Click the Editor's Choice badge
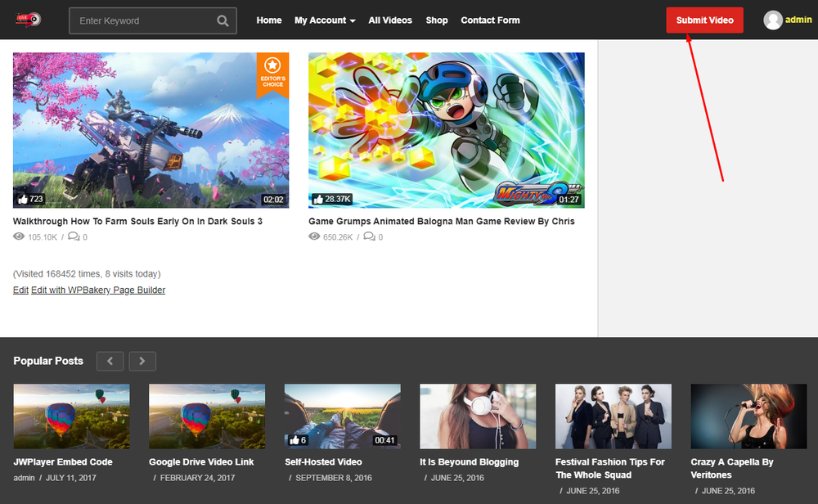Image resolution: width=818 pixels, height=504 pixels. pos(273,74)
